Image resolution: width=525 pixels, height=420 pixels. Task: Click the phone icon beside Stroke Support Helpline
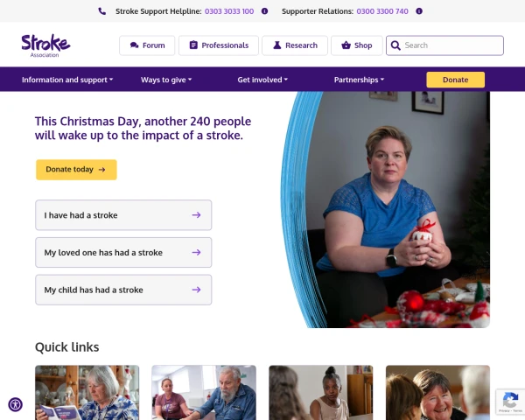coord(102,11)
